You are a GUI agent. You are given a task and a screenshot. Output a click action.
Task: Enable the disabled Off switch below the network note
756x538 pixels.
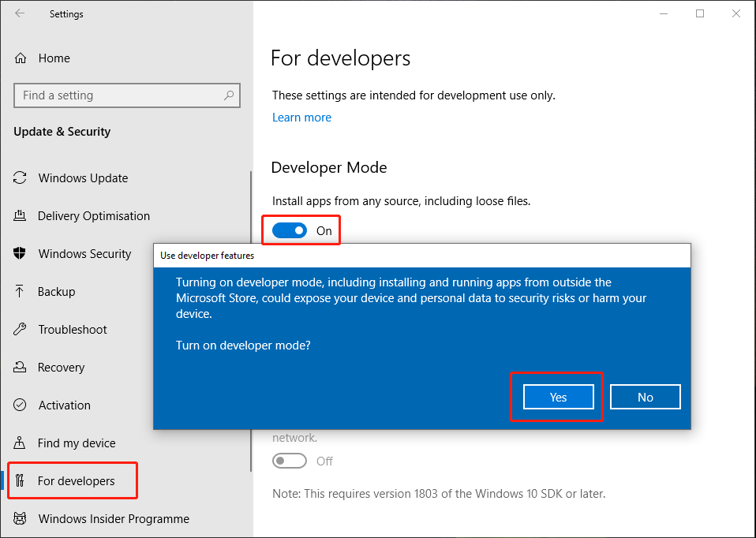(x=290, y=461)
